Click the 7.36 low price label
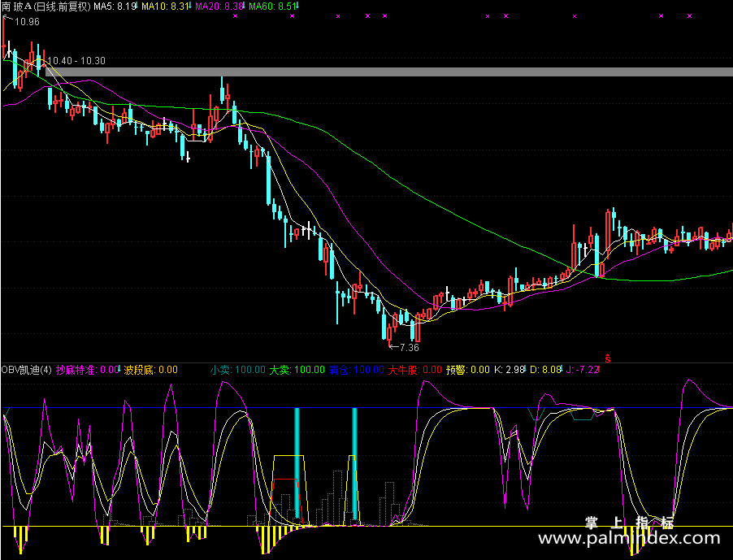This screenshot has height=560, width=733. click(x=410, y=347)
